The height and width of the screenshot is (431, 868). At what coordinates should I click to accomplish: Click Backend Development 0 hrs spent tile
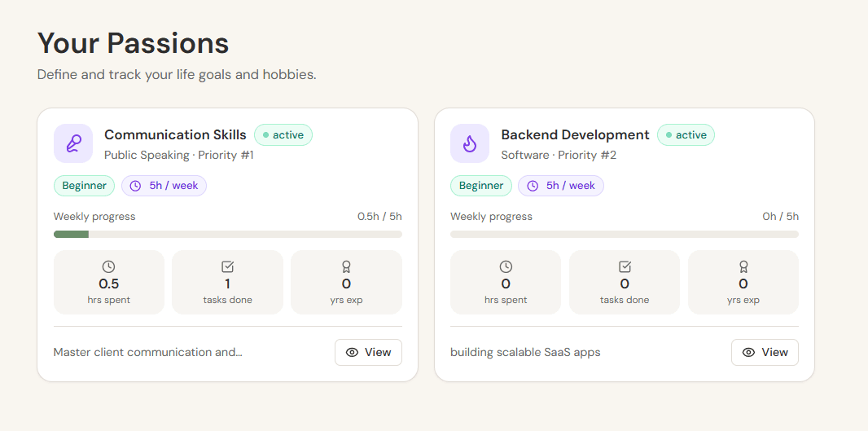506,283
